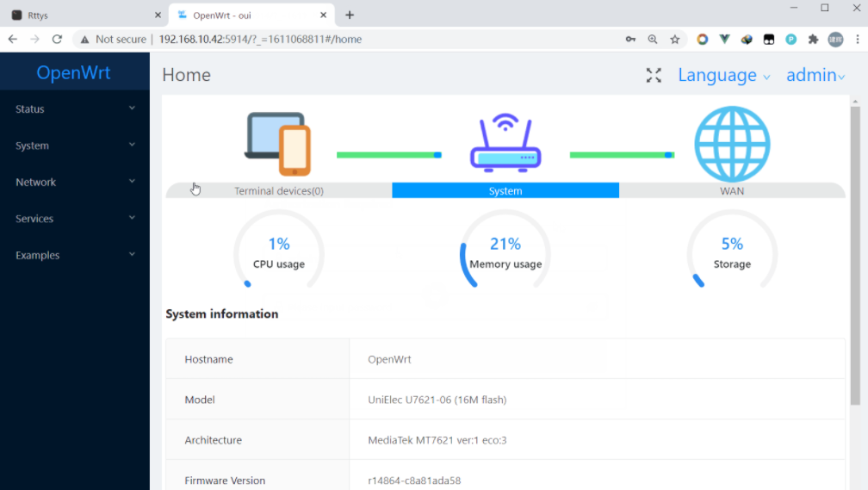Click the colorful cube extension icon
This screenshot has width=868, height=490.
(x=747, y=40)
